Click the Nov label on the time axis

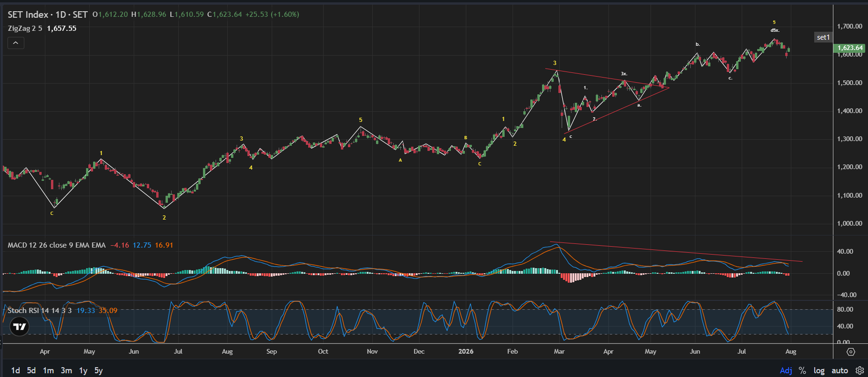tap(372, 351)
